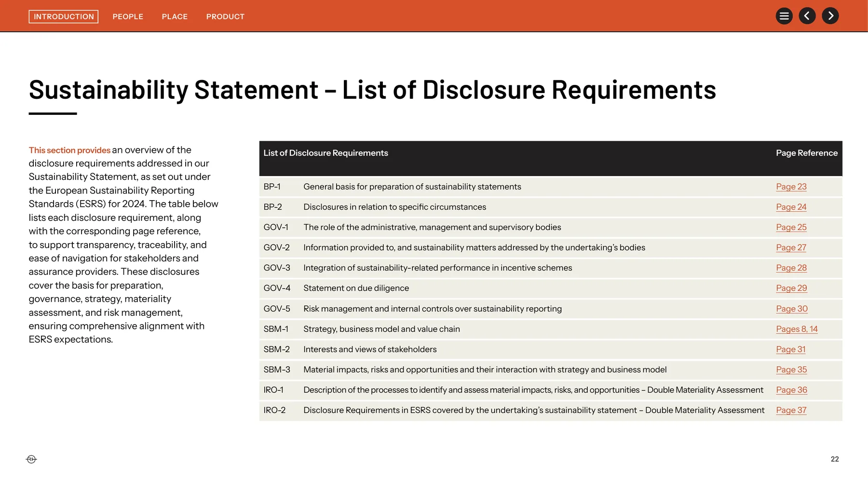
Task: Click 'Disclosure Requirements in ESRS covered' text
Action: 534,410
